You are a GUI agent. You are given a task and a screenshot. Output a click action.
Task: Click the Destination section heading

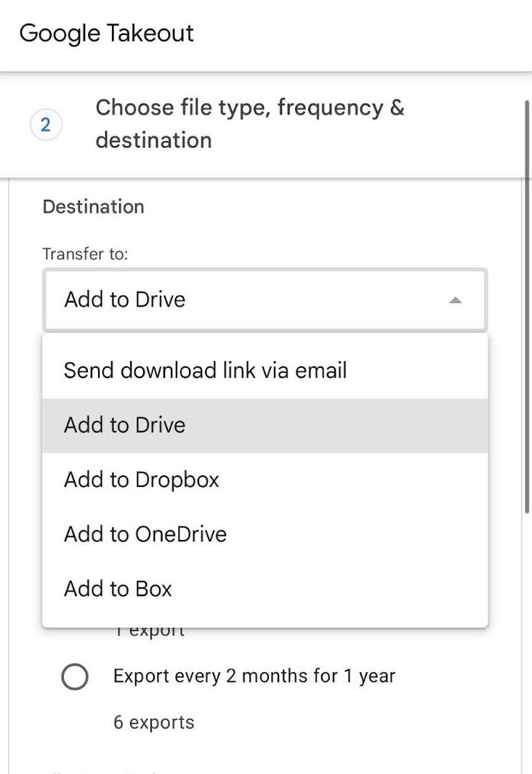93,207
